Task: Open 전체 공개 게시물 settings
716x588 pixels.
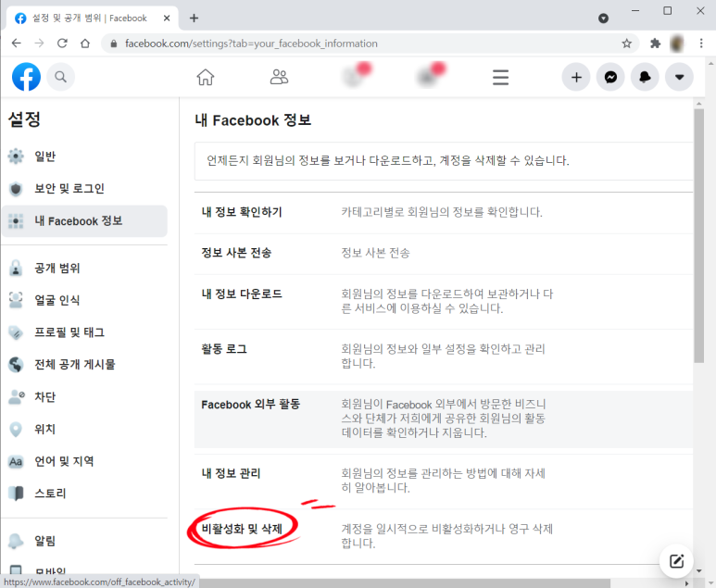Action: coord(84,364)
